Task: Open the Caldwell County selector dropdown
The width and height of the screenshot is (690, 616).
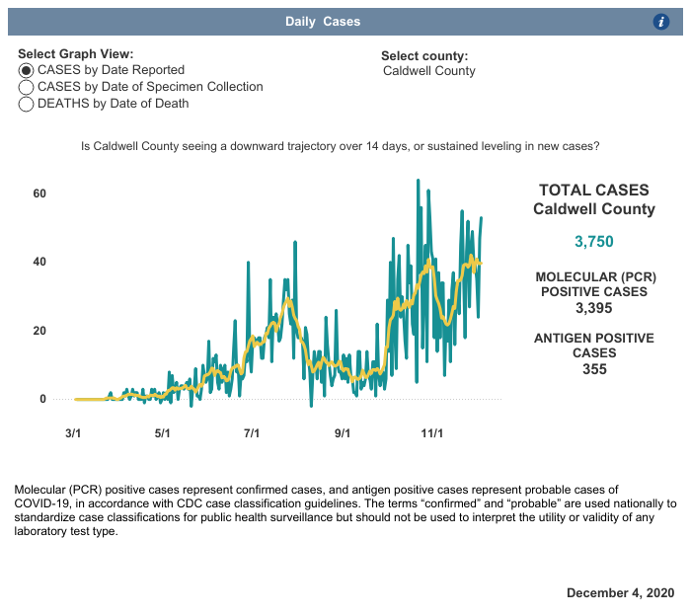Action: point(428,71)
